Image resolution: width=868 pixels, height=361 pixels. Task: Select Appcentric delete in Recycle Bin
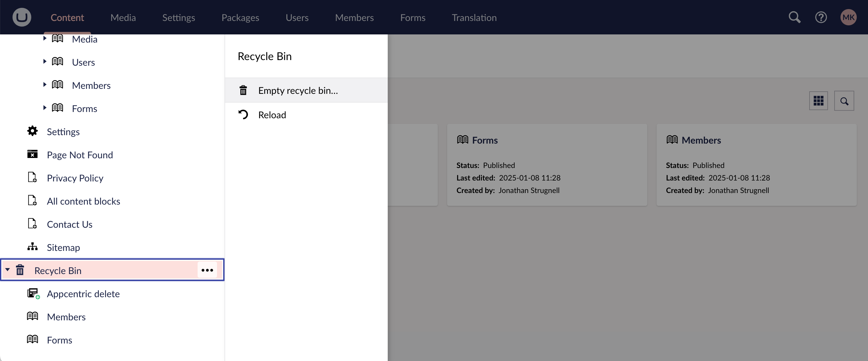pos(83,294)
